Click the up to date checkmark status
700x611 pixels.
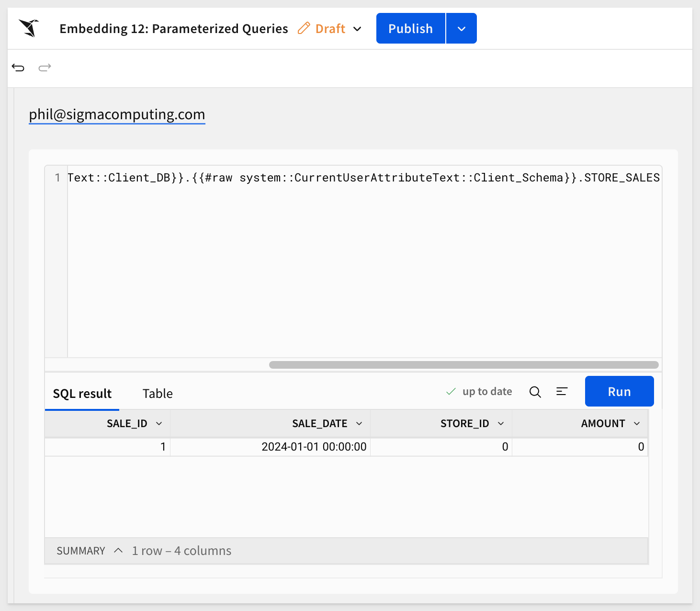point(479,392)
